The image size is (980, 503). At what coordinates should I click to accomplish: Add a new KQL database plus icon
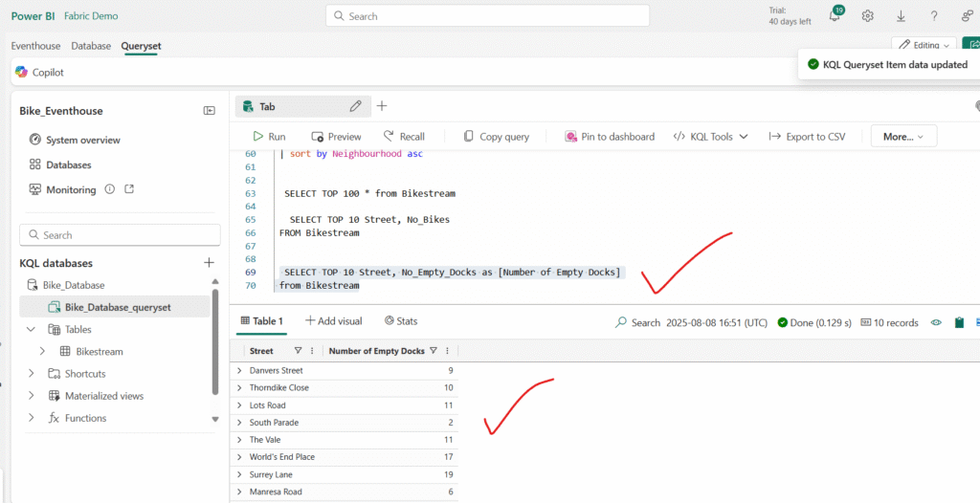[x=210, y=263]
